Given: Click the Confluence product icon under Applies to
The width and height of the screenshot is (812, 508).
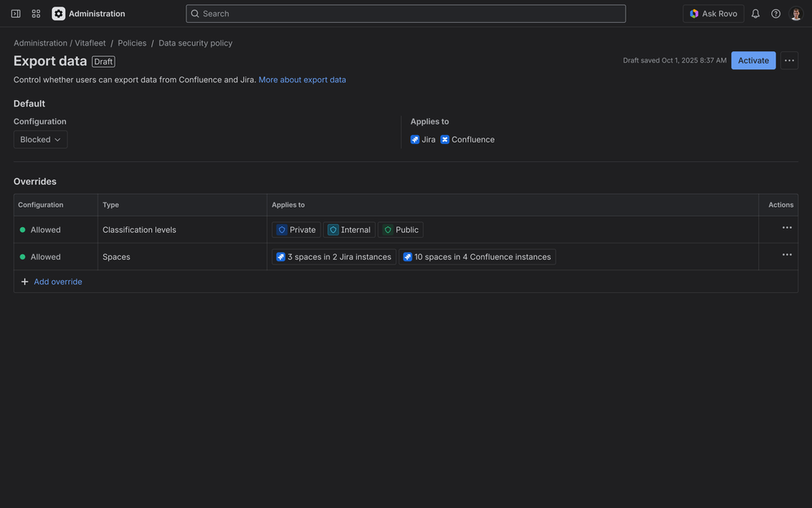Looking at the screenshot, I should [x=445, y=139].
